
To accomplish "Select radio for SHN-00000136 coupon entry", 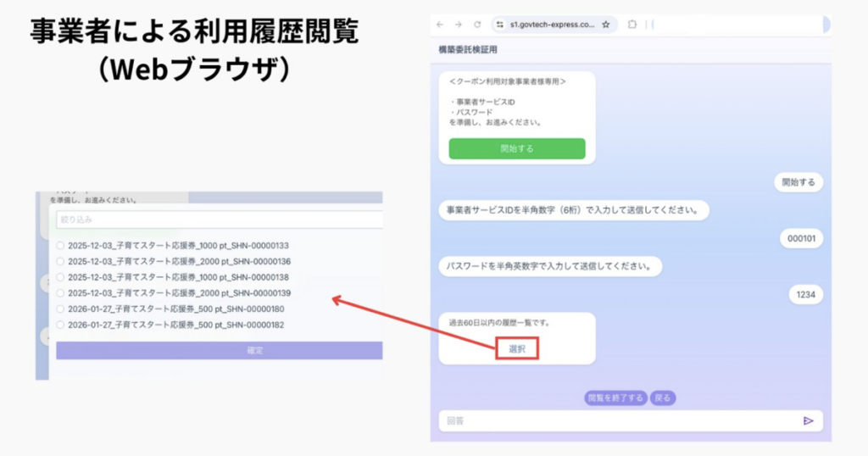I will (x=60, y=261).
